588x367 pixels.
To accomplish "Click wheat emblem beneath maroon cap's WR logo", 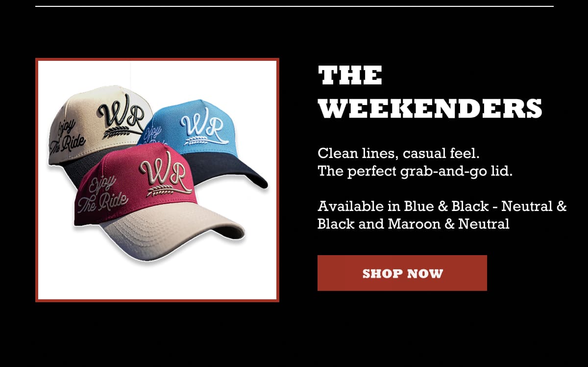I will [164, 190].
